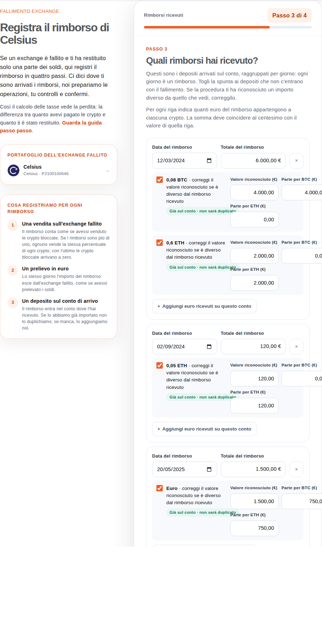
Task: Open calendar picker for 20/05/2025 date
Action: 209,469
